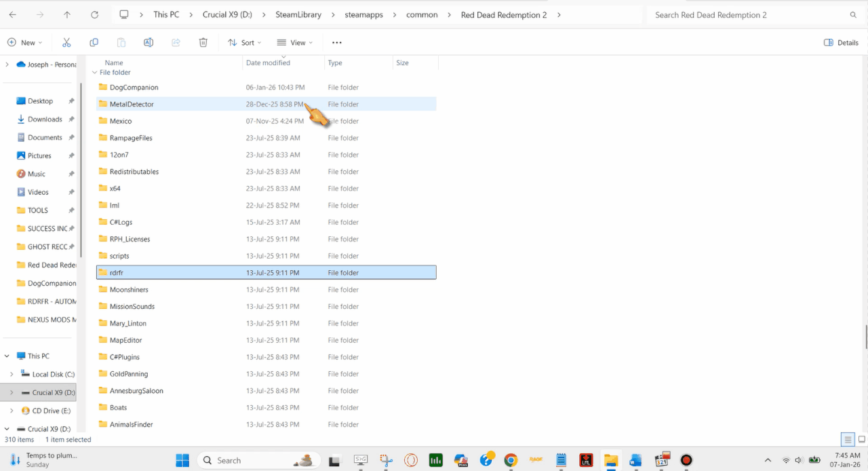868x471 pixels.
Task: Click the red record-circle taskbar icon
Action: tap(686, 460)
